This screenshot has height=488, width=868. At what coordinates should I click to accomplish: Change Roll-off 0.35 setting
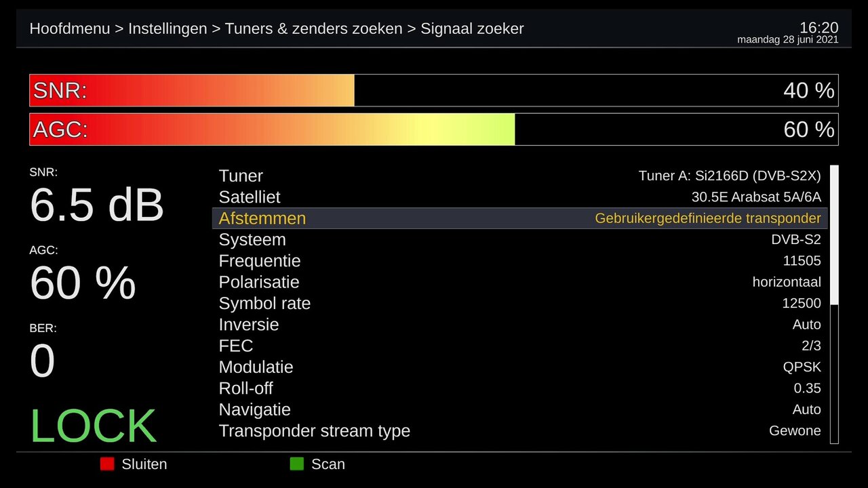pos(807,388)
